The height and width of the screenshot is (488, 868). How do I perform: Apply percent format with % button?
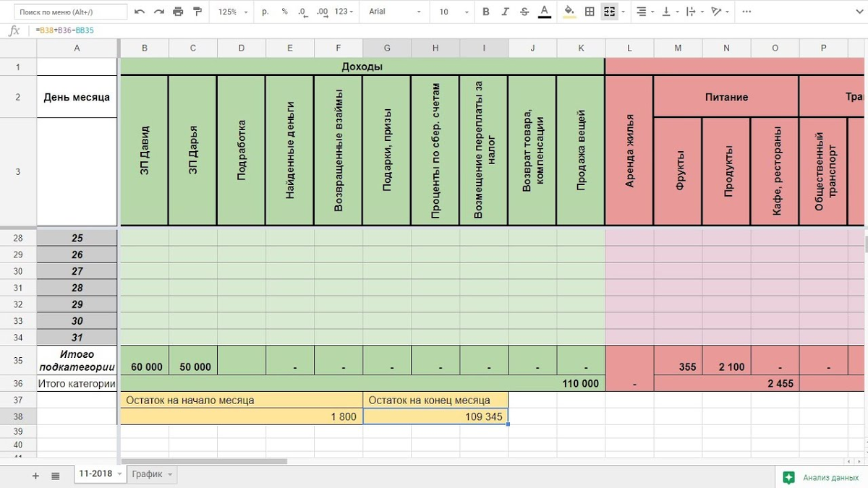pos(284,12)
